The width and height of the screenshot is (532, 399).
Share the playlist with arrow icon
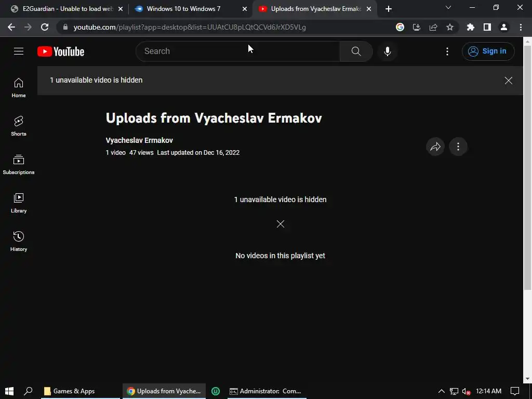tap(435, 147)
